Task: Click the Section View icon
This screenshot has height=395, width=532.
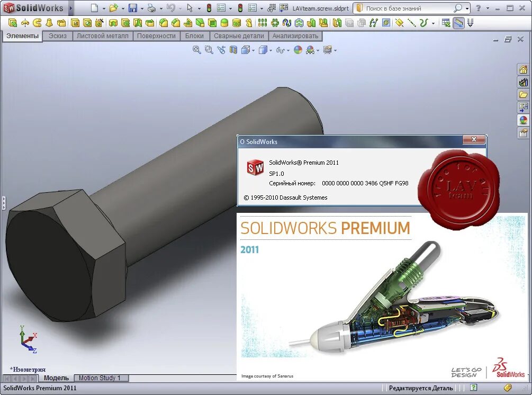Action: pos(233,50)
